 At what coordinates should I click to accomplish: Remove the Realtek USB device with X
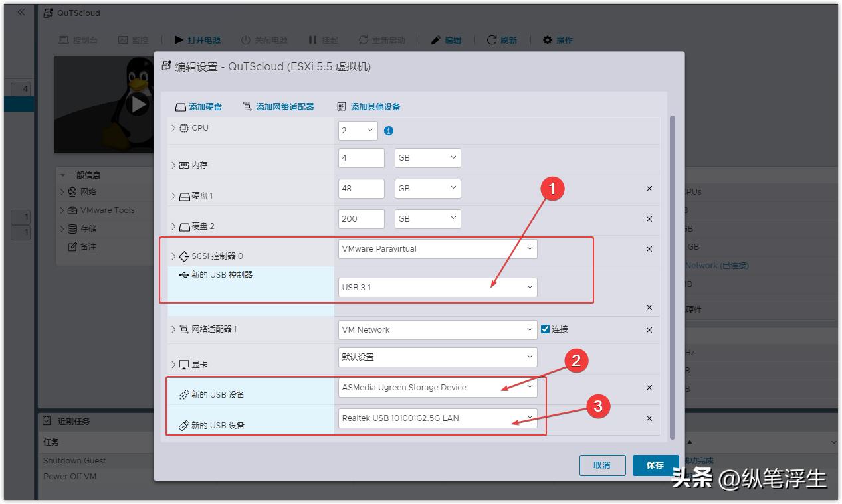tap(649, 418)
